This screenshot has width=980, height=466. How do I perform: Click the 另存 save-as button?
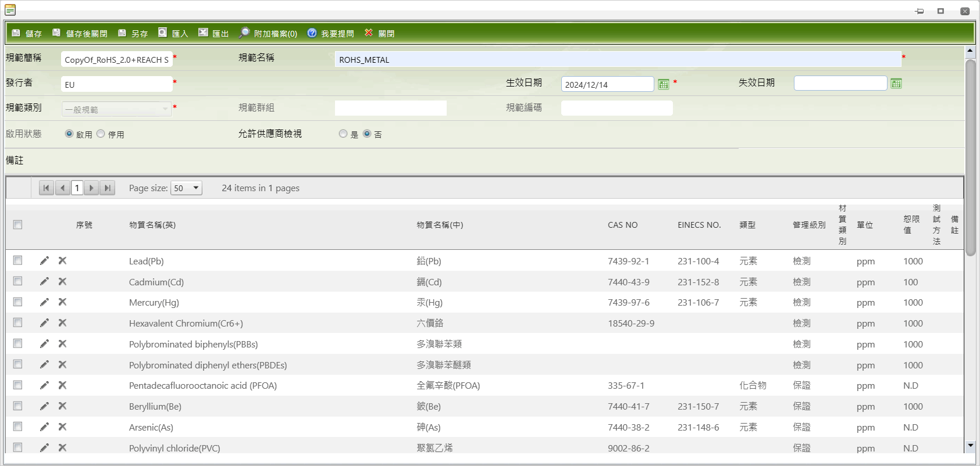point(133,34)
